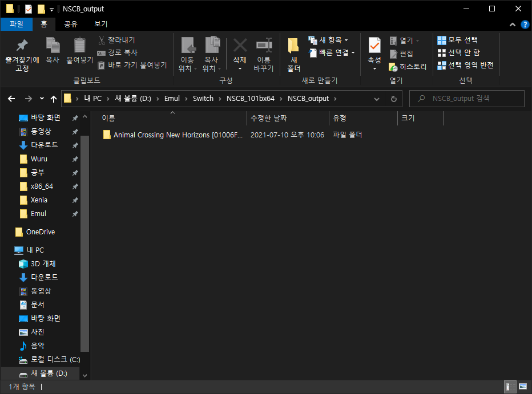Click Select all (모두 선택)

tap(457, 40)
